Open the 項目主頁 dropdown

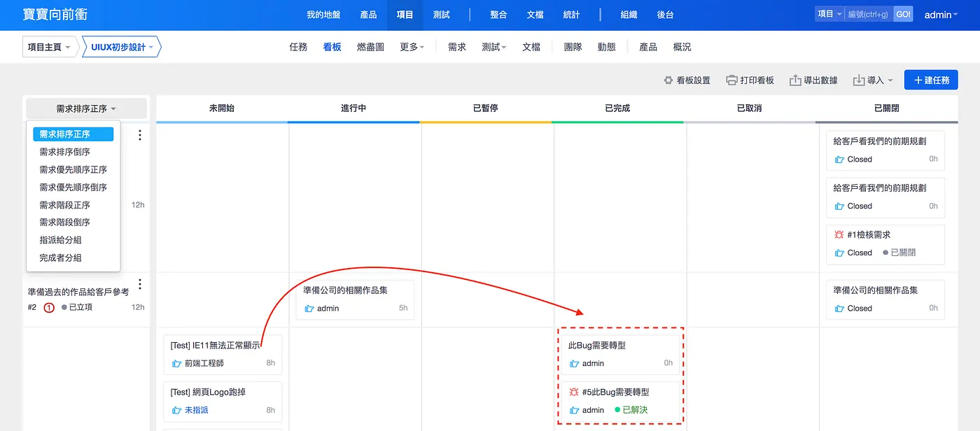pos(49,47)
